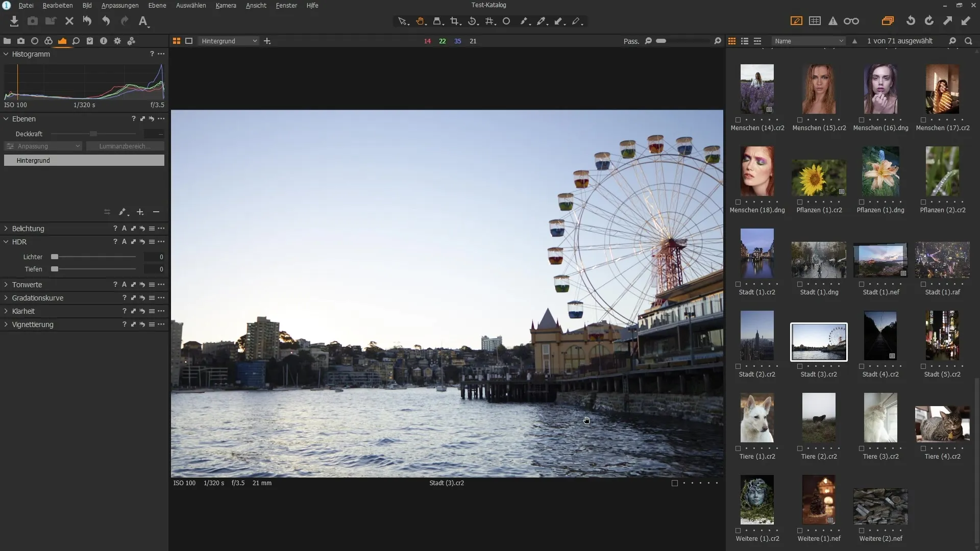The image size is (980, 551).
Task: Open the Kamera menu
Action: pos(226,6)
